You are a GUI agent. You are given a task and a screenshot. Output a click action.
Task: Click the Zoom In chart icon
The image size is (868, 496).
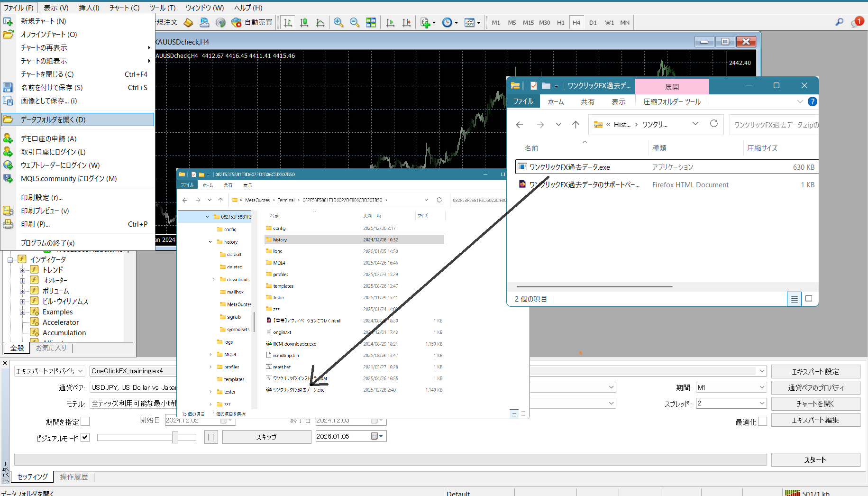pyautogui.click(x=338, y=22)
